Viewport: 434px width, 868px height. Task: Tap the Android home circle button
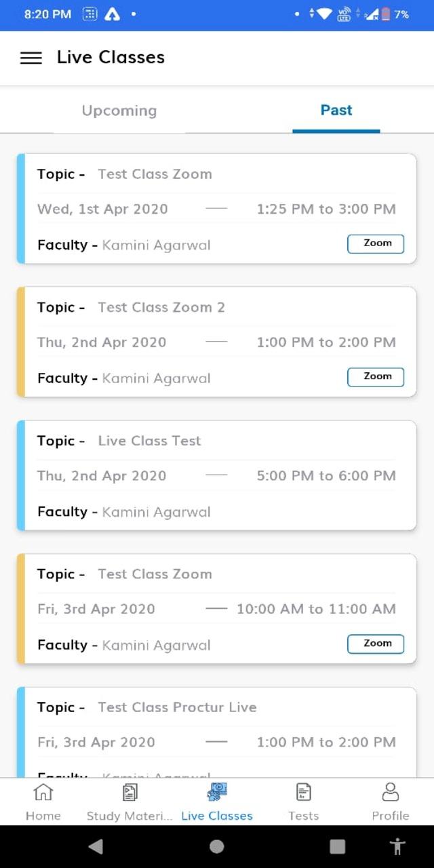(217, 846)
